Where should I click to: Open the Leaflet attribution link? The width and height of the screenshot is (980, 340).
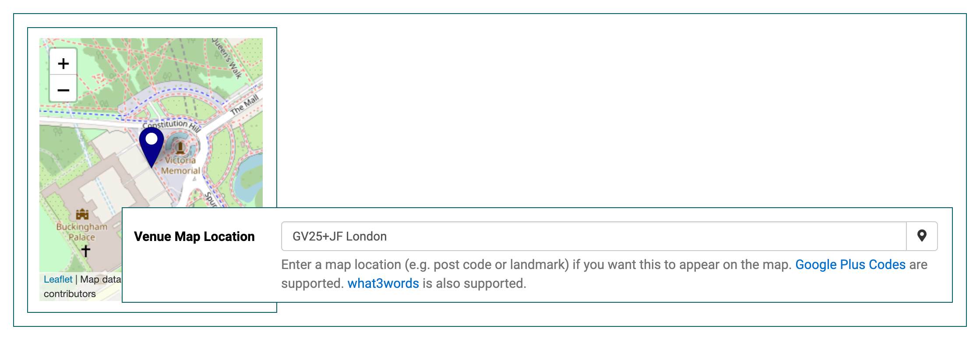click(x=58, y=280)
